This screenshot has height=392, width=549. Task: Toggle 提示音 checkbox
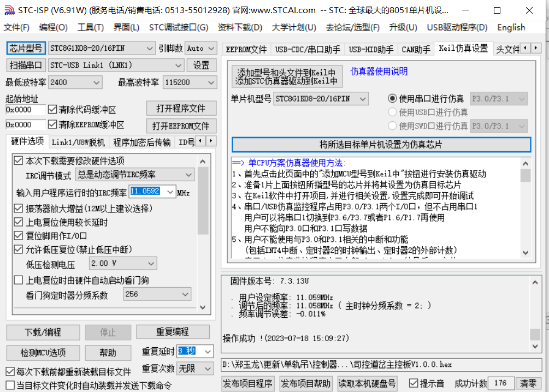pyautogui.click(x=414, y=383)
